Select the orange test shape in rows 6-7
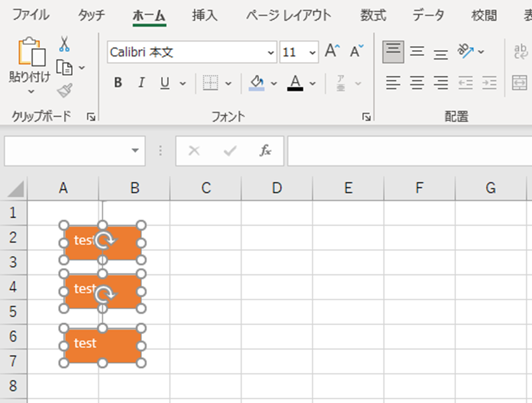Viewport: 532px width, 403px height. tap(103, 346)
